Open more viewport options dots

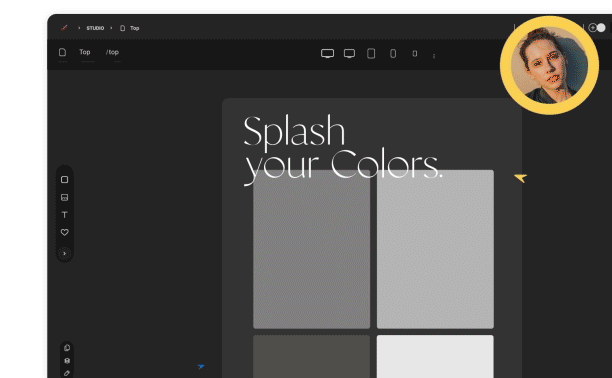(434, 56)
